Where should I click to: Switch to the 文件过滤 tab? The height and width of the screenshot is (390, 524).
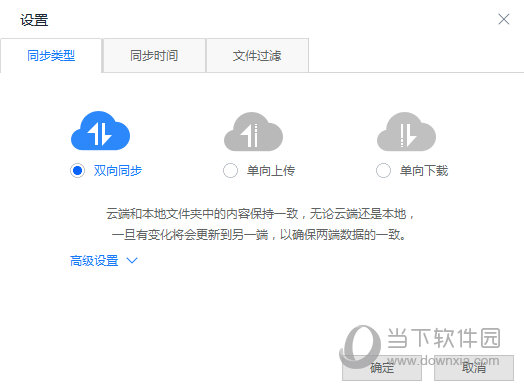(x=257, y=55)
